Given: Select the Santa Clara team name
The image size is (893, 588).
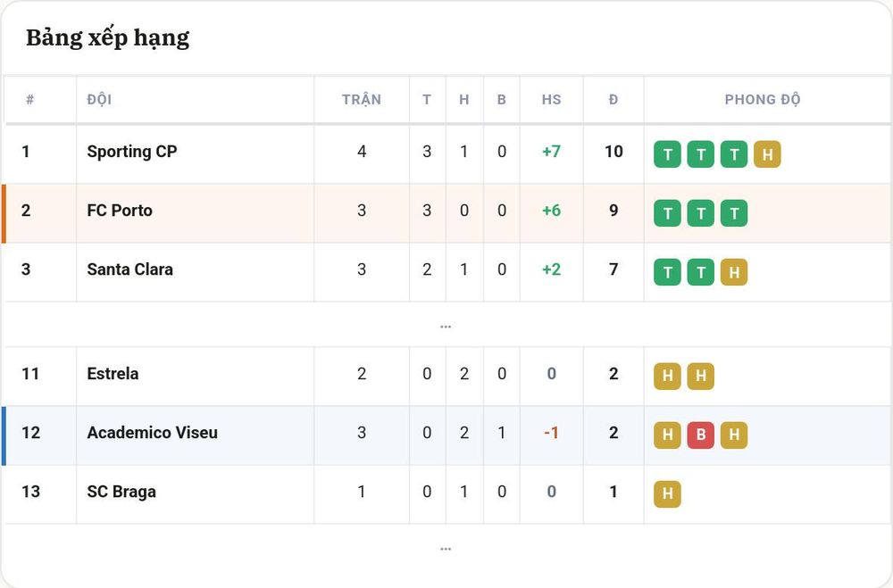Looking at the screenshot, I should coord(129,269).
